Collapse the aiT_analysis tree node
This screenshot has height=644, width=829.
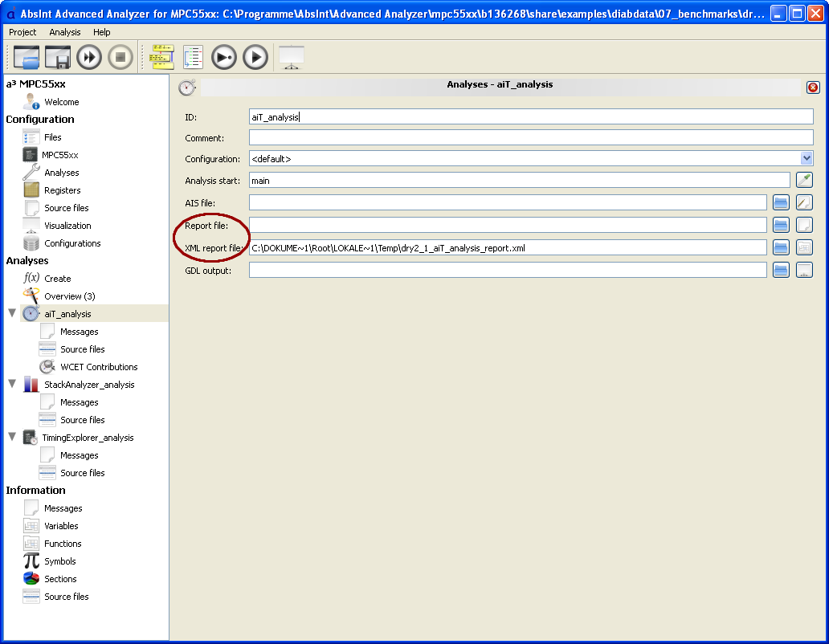point(12,312)
